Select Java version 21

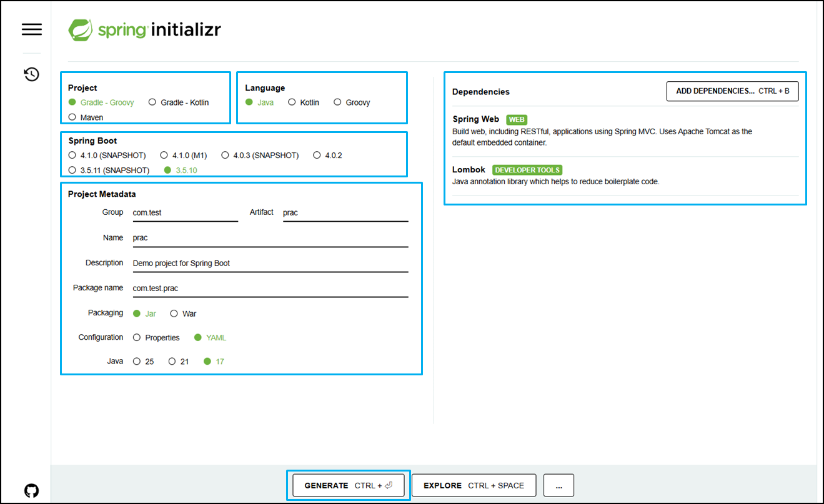tap(179, 362)
